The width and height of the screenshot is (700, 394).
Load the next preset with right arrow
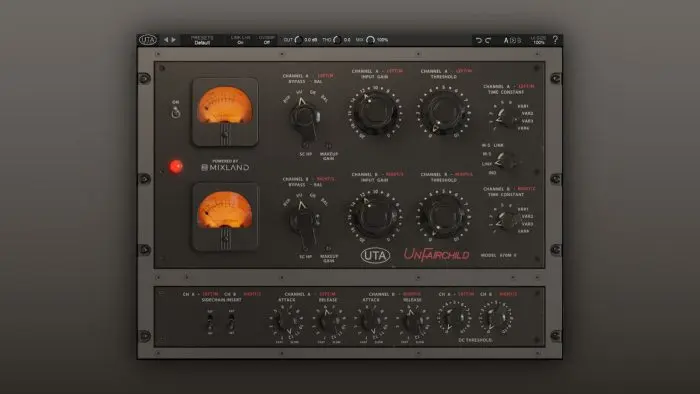pyautogui.click(x=174, y=40)
